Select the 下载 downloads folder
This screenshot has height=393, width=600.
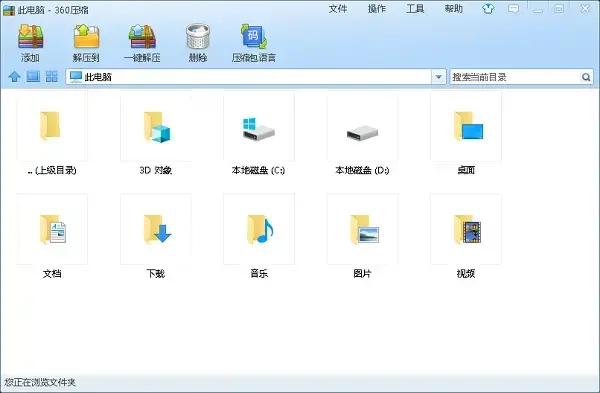click(x=156, y=236)
